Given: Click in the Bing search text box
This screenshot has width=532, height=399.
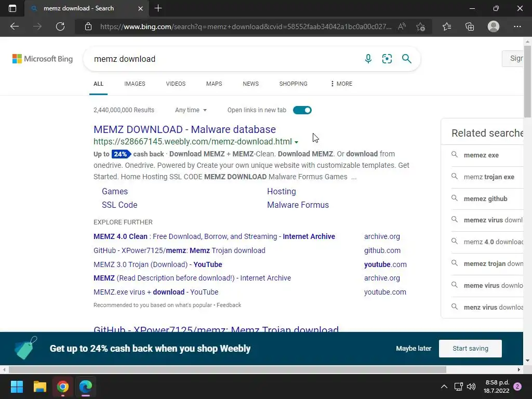Looking at the screenshot, I should point(224,59).
